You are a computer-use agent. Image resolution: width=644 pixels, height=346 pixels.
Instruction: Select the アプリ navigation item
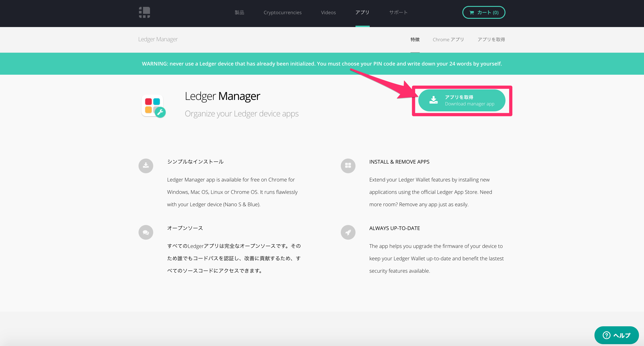pos(362,13)
